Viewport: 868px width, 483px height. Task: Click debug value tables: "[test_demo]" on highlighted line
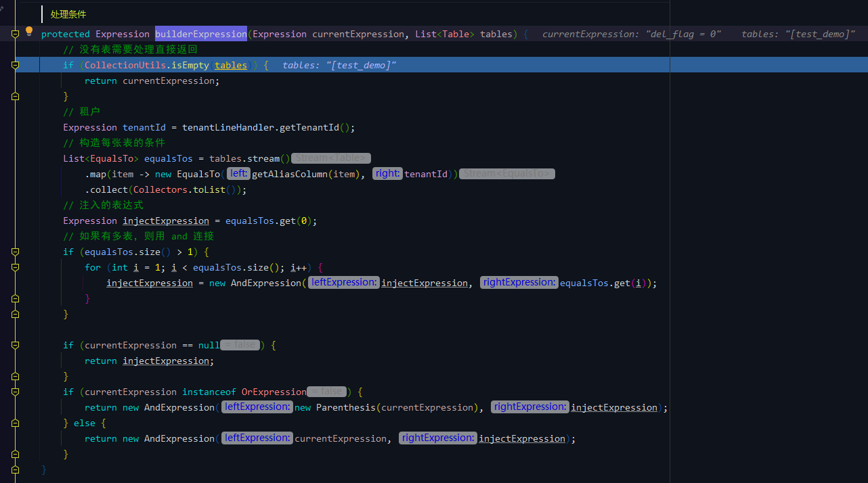pyautogui.click(x=339, y=65)
